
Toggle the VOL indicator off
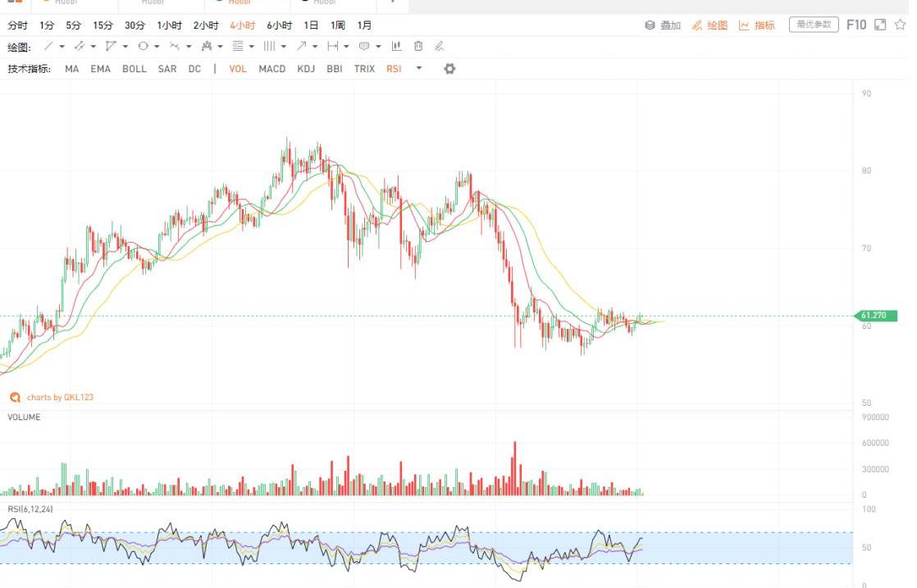click(238, 69)
